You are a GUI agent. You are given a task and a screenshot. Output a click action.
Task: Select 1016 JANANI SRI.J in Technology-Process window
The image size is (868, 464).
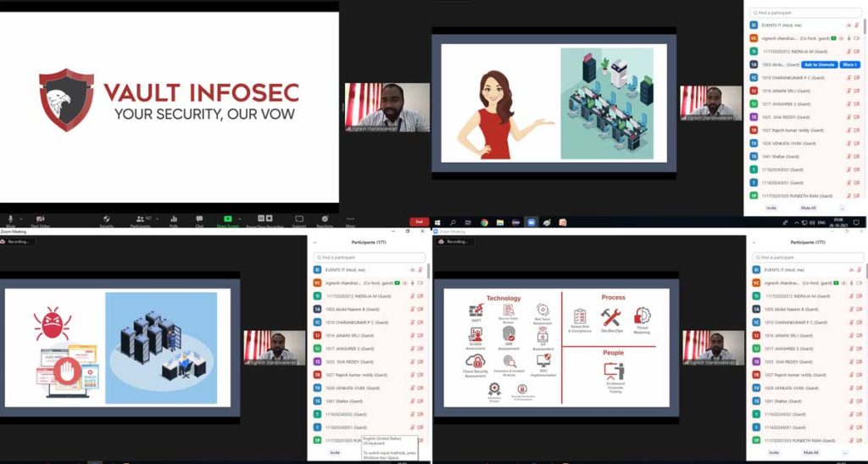(807, 336)
